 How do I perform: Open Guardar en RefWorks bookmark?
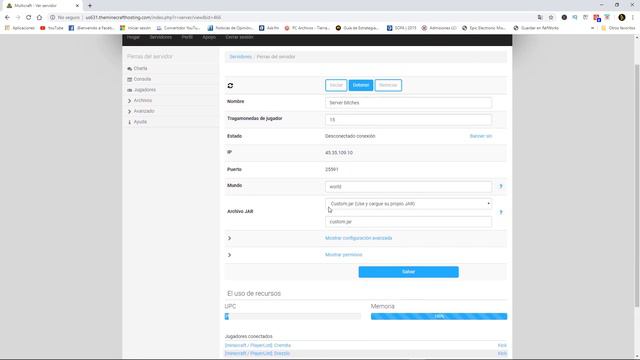tap(536, 28)
